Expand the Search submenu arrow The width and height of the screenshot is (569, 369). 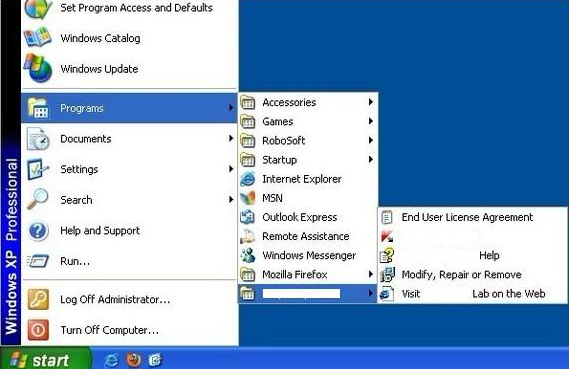point(231,199)
